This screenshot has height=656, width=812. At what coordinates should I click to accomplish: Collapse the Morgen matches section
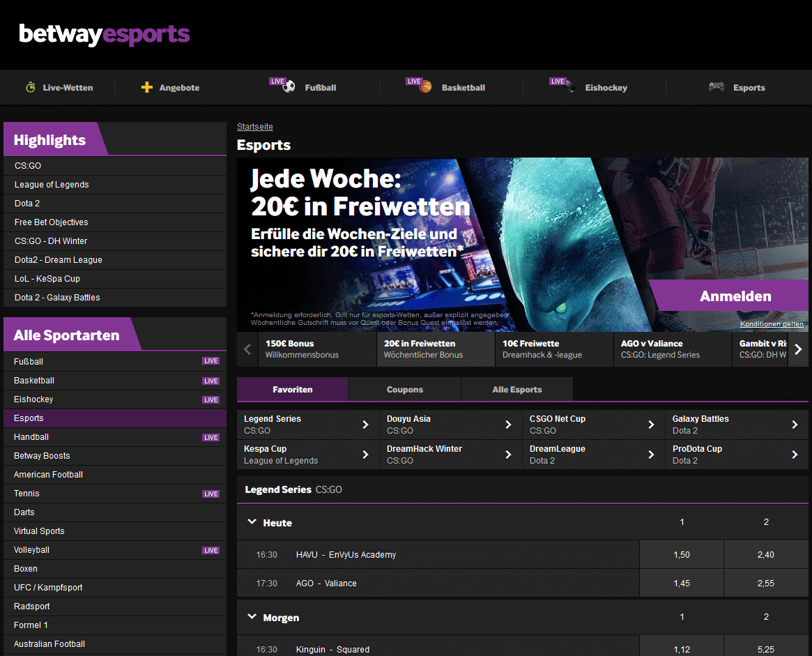click(252, 617)
